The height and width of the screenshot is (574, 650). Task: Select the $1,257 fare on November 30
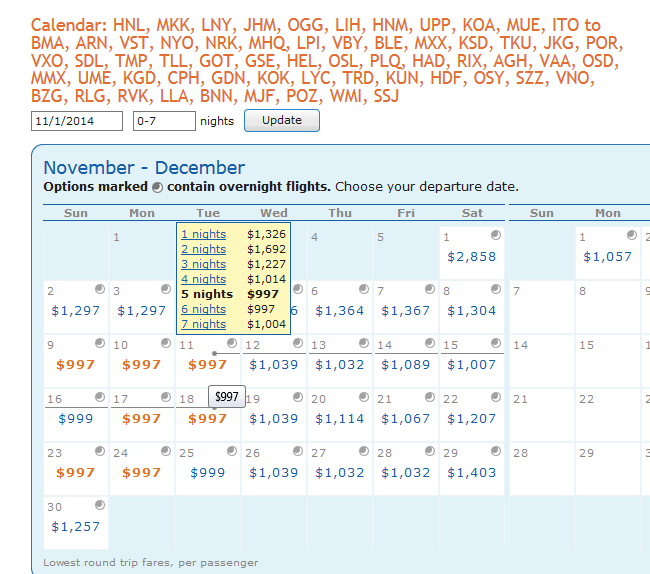[75, 527]
